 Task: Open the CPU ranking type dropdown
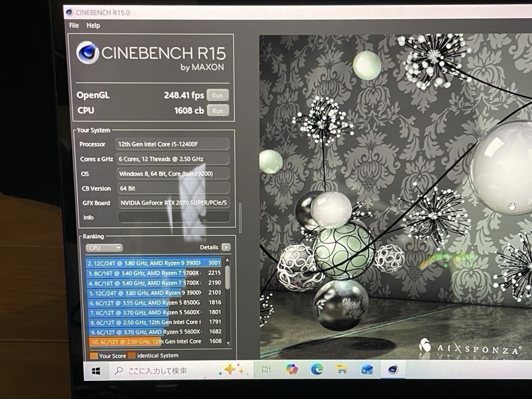(104, 248)
